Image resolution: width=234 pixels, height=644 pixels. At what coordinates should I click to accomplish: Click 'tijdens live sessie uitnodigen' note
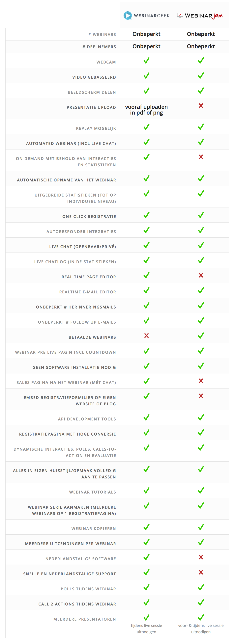coord(146,629)
